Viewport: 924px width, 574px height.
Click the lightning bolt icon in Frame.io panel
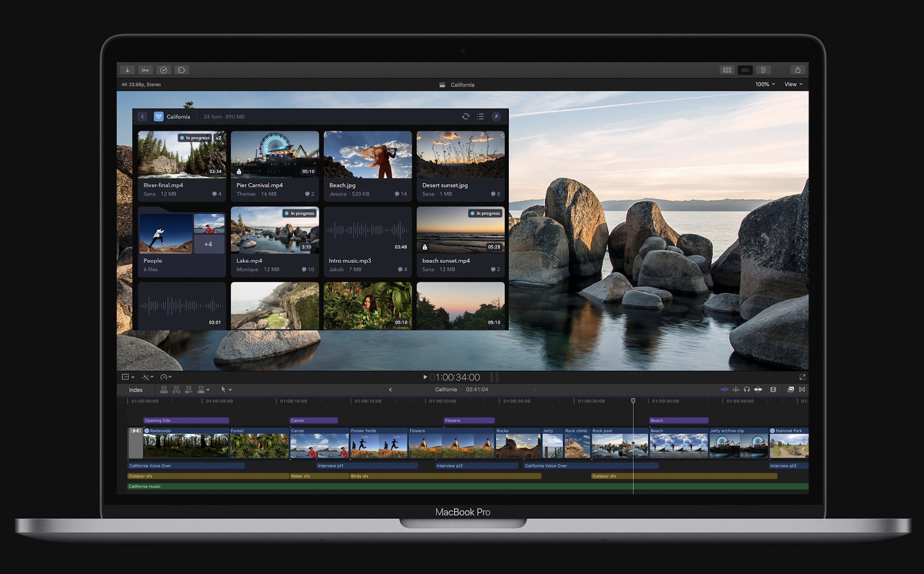pyautogui.click(x=496, y=117)
